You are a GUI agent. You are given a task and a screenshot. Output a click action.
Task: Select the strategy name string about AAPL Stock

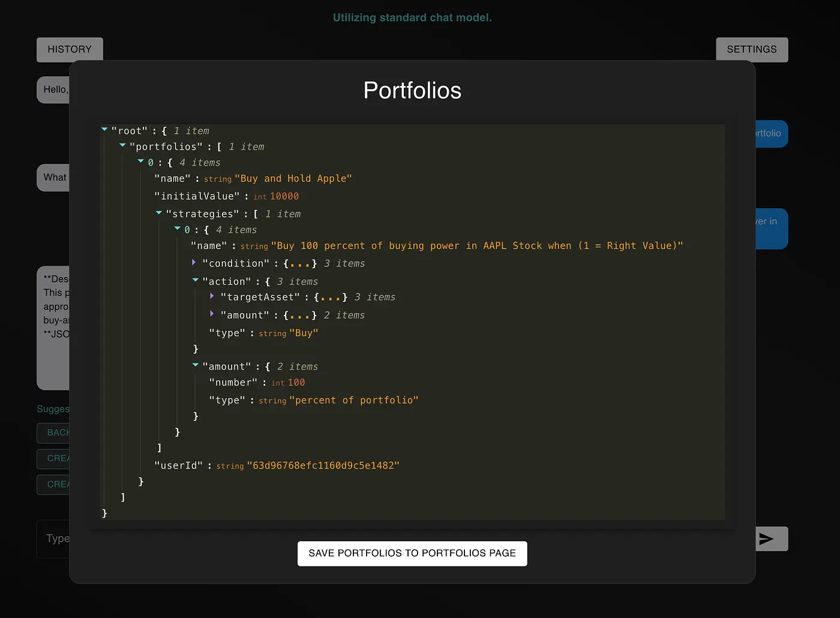(x=477, y=246)
